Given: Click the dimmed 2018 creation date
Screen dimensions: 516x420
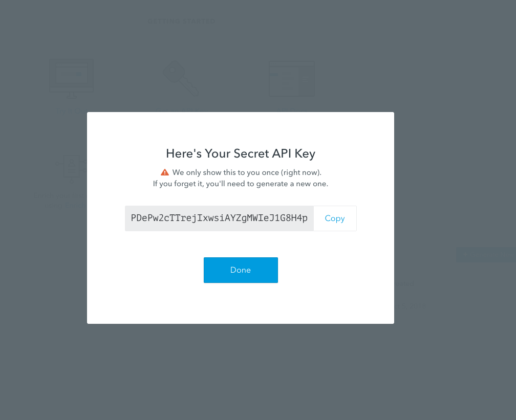Looking at the screenshot, I should (x=411, y=306).
